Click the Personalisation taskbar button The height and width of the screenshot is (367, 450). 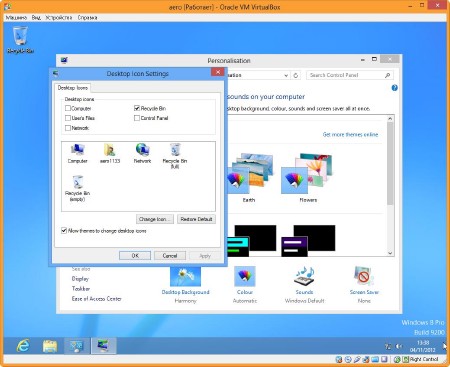pyautogui.click(x=103, y=346)
